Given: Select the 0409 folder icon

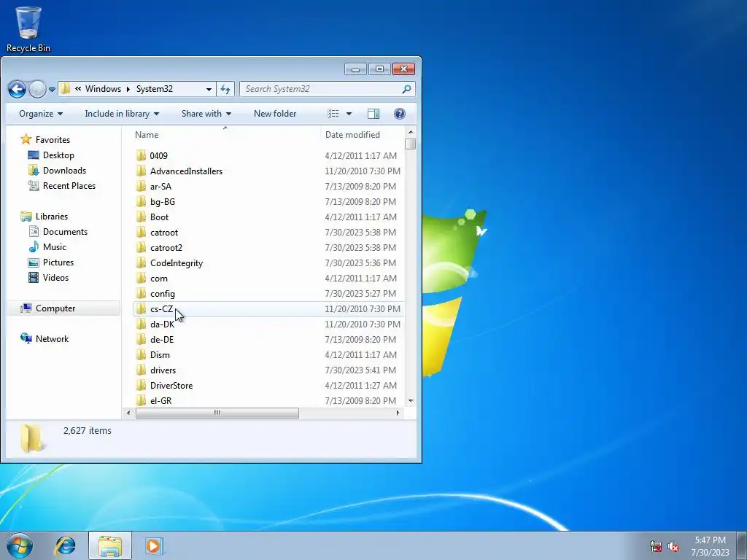Looking at the screenshot, I should pos(141,156).
